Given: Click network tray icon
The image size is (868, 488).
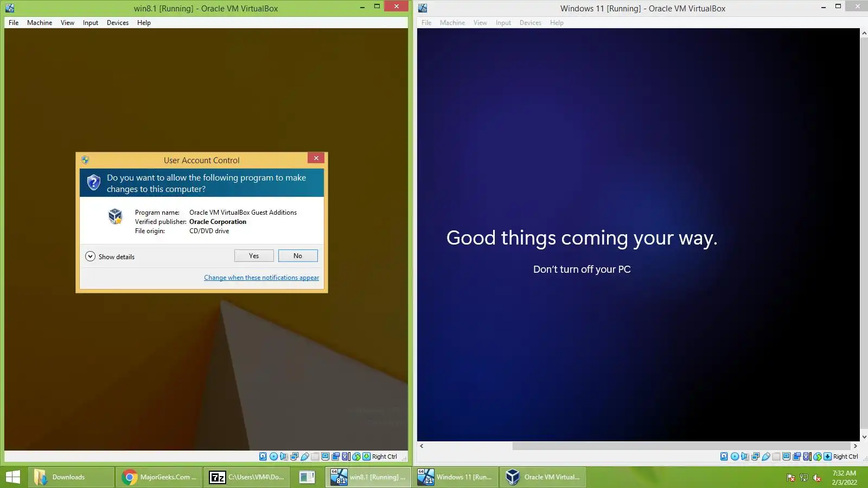Looking at the screenshot, I should click(804, 478).
